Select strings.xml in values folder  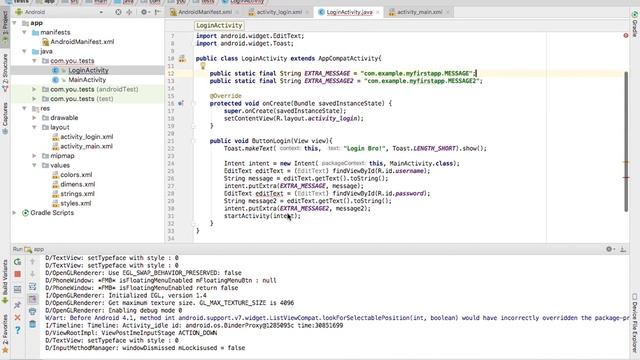(77, 194)
